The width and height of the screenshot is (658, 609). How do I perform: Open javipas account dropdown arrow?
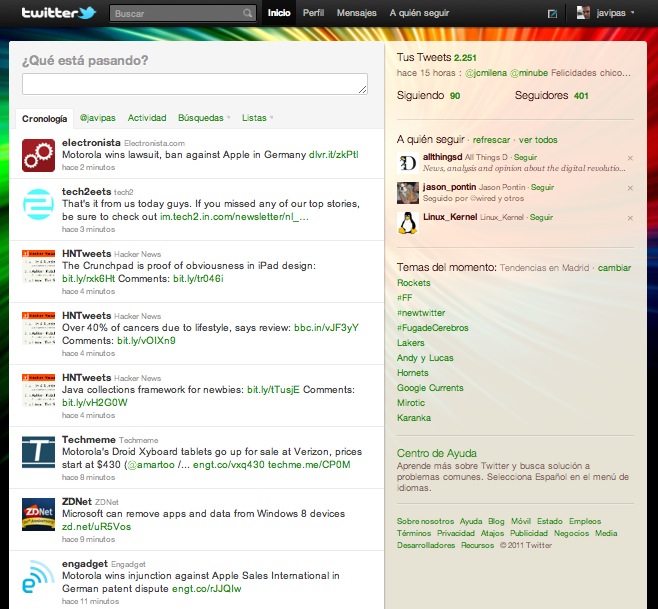pos(632,13)
